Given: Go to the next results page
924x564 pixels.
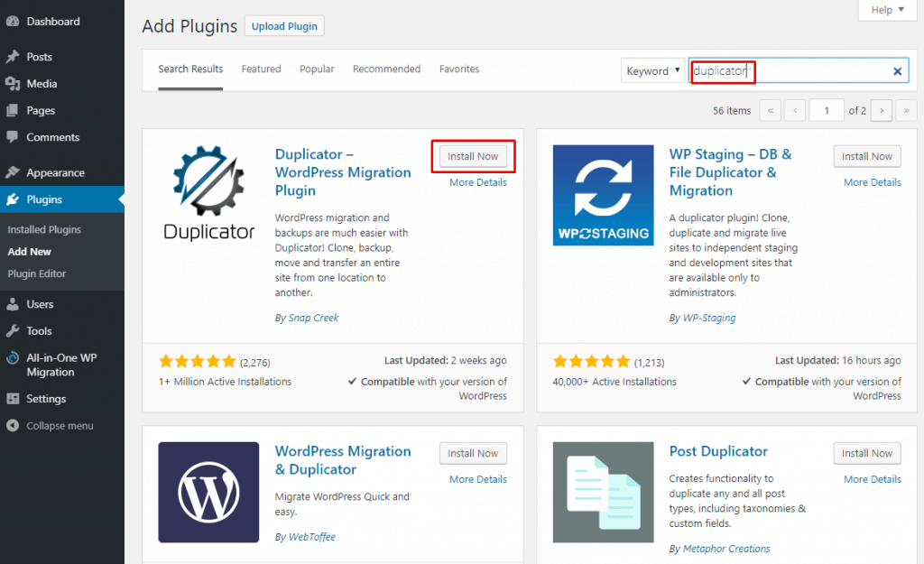Looking at the screenshot, I should pos(882,110).
